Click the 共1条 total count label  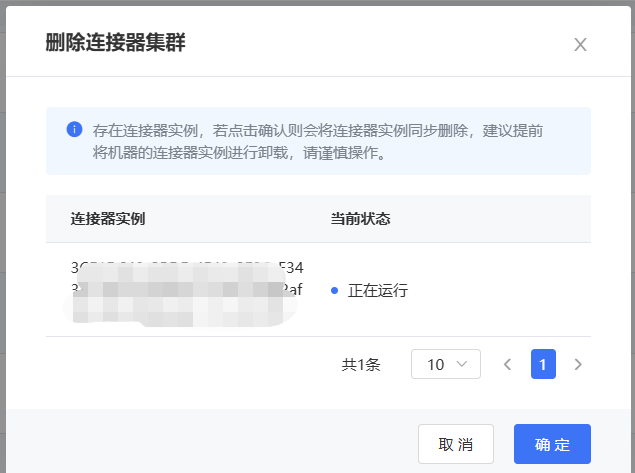(361, 365)
